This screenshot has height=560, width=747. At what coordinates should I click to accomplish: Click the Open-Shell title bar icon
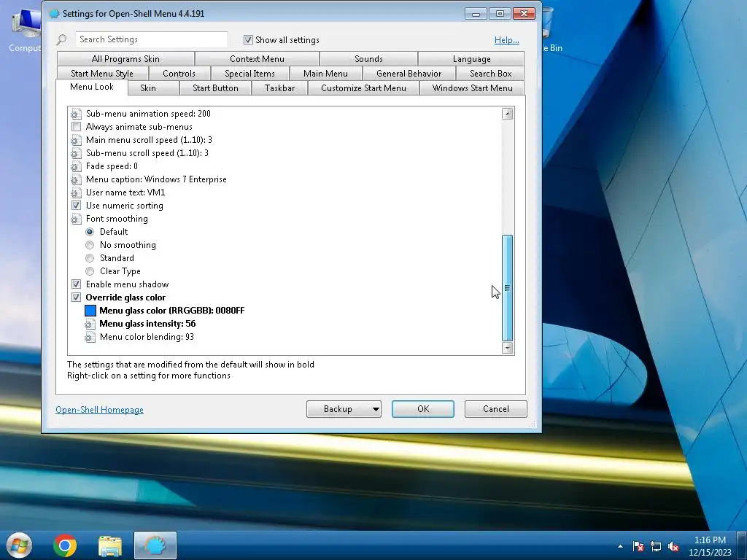54,13
